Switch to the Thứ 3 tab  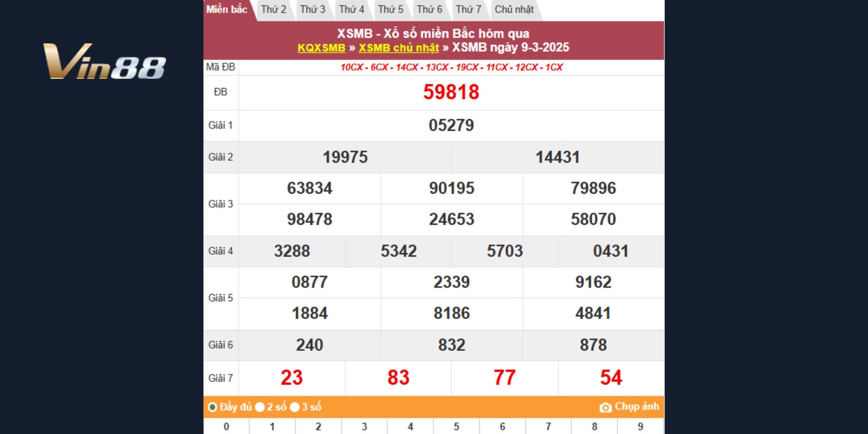tap(312, 10)
